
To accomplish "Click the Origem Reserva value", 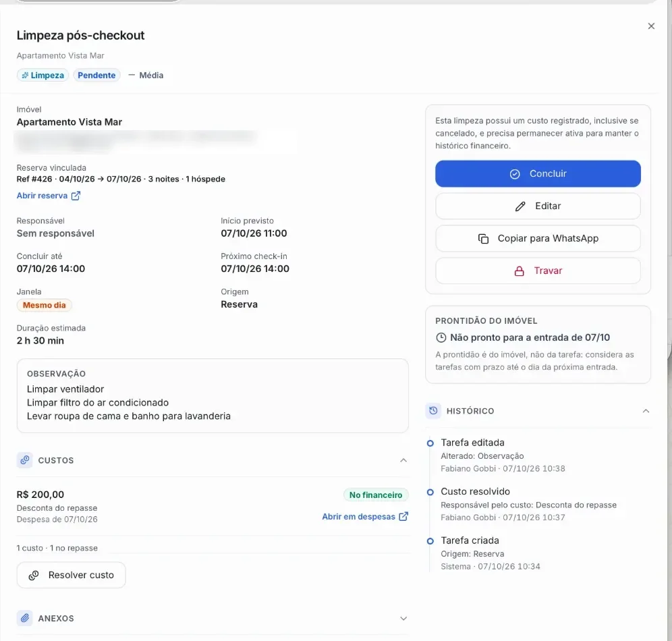I will coord(239,305).
